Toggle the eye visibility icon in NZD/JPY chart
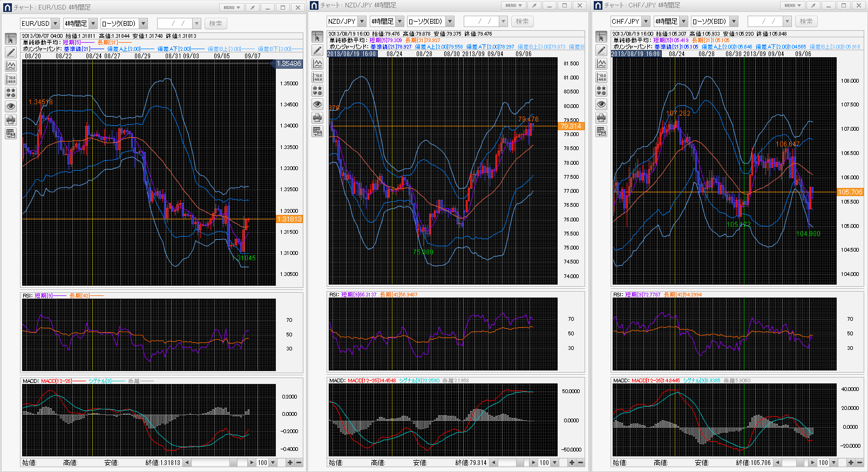This screenshot has width=868, height=472. [x=317, y=104]
